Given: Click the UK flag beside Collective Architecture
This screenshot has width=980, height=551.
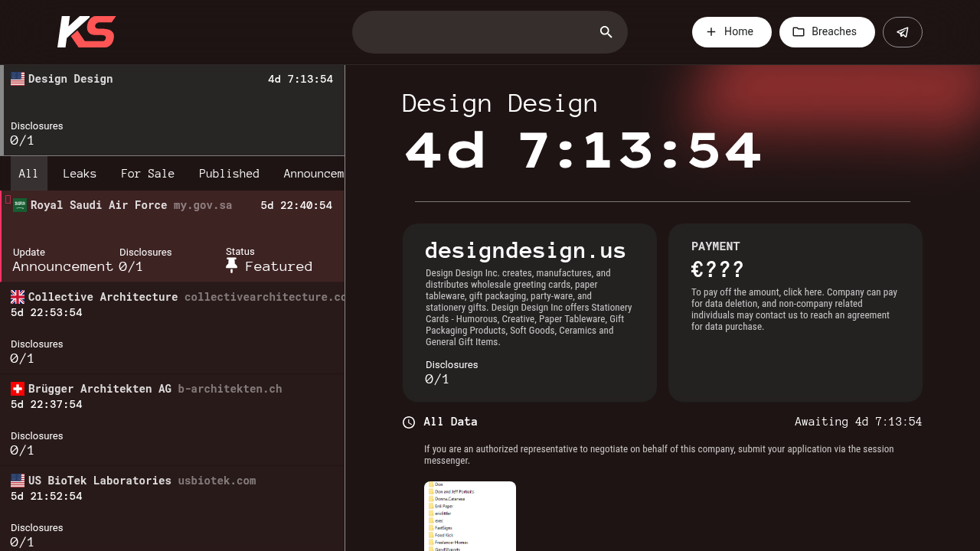Looking at the screenshot, I should pos(18,297).
